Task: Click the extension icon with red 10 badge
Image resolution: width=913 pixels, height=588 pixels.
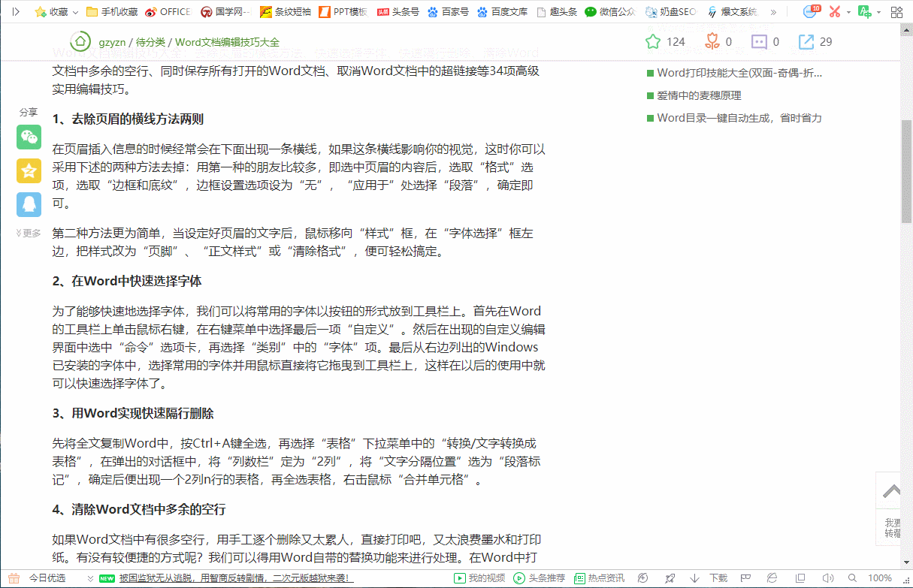Action: point(811,11)
